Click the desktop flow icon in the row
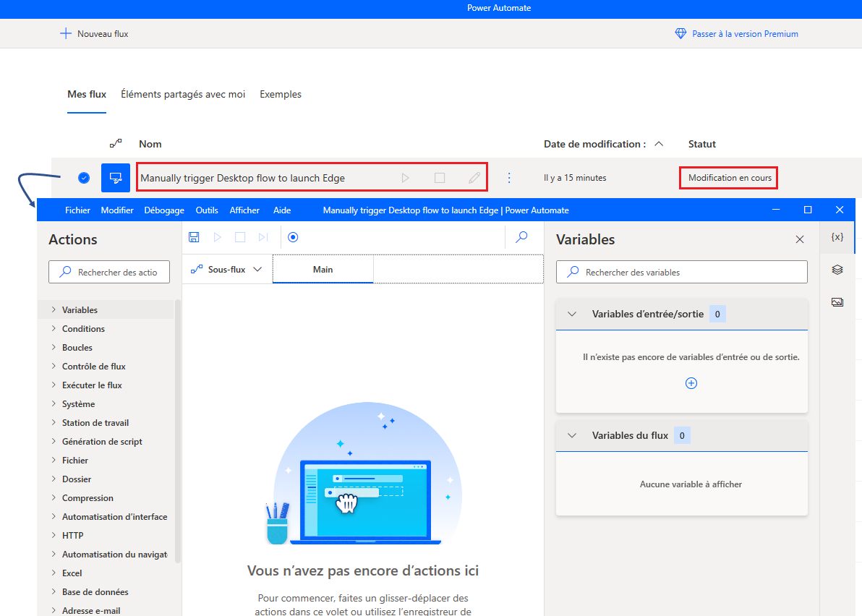Viewport: 862px width, 616px height. [116, 177]
